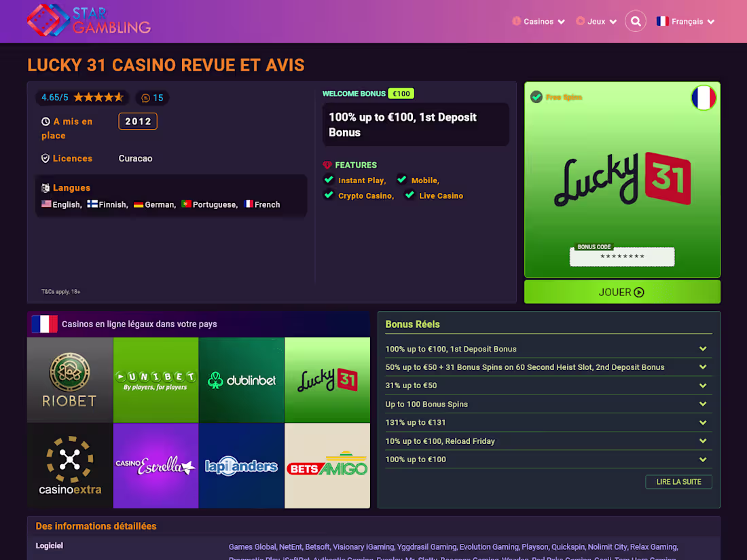Click the T&Cs apply, 18+ text
This screenshot has height=560, width=747.
[x=60, y=292]
